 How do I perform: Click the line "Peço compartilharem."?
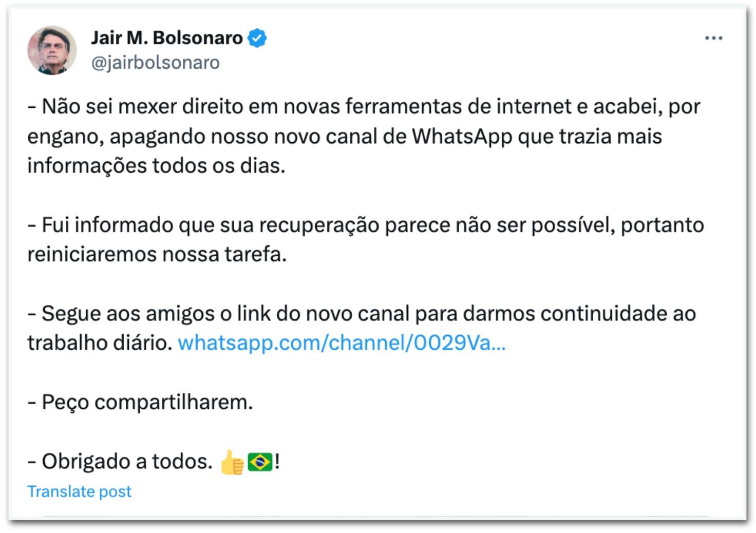pos(140,402)
